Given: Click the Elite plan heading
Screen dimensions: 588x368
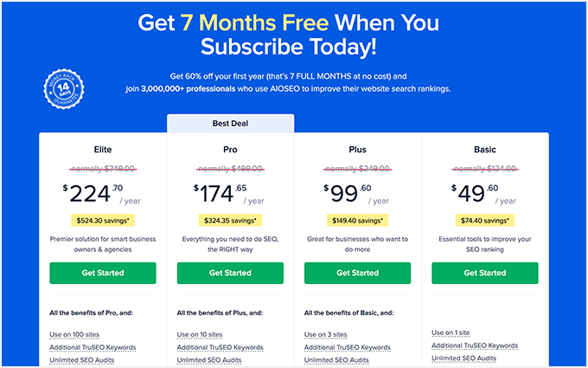Looking at the screenshot, I should 102,149.
